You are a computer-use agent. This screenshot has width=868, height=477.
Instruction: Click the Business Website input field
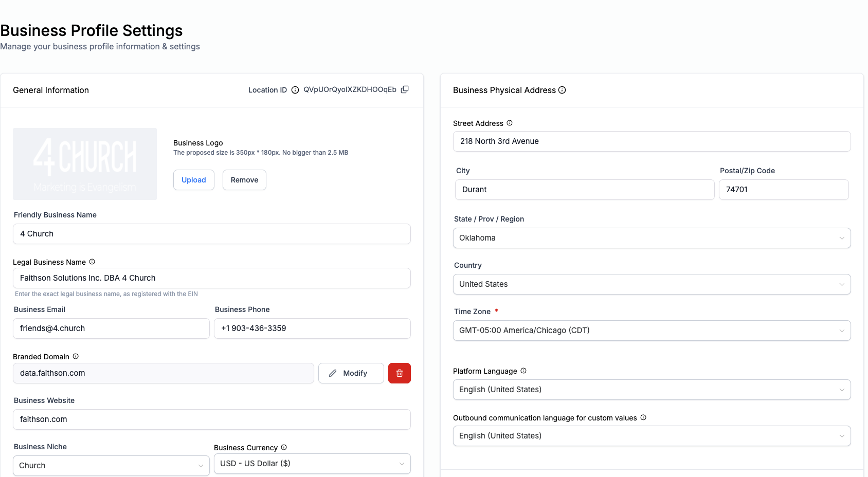coord(212,419)
